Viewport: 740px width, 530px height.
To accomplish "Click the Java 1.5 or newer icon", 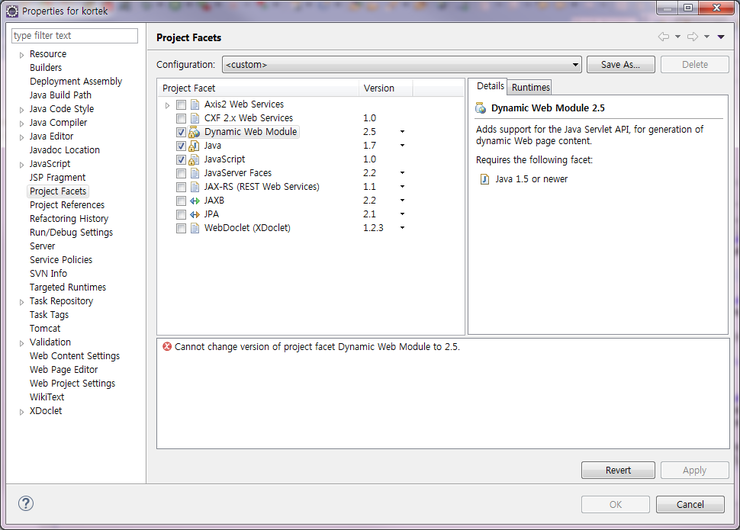I will tap(484, 179).
